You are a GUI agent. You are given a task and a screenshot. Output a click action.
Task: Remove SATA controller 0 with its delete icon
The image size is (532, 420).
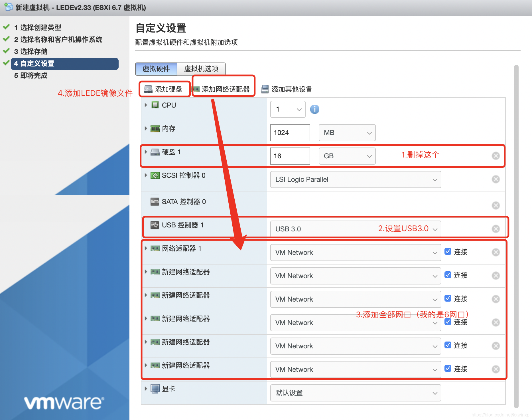coord(496,205)
